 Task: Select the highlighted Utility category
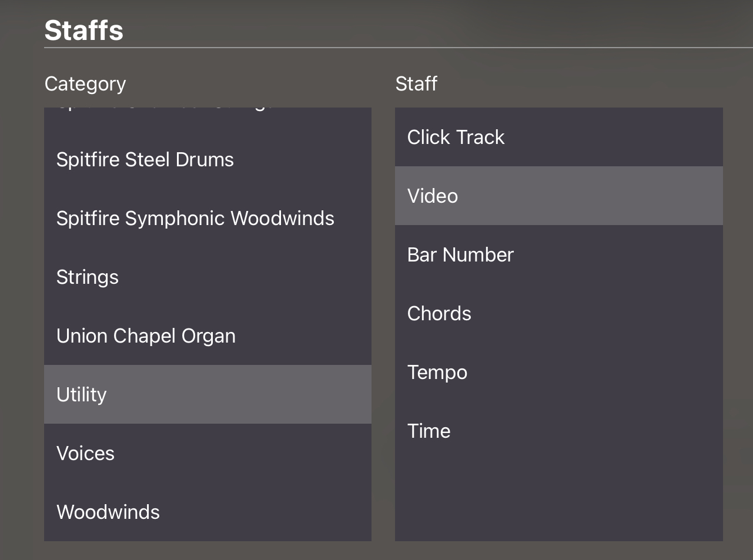208,394
